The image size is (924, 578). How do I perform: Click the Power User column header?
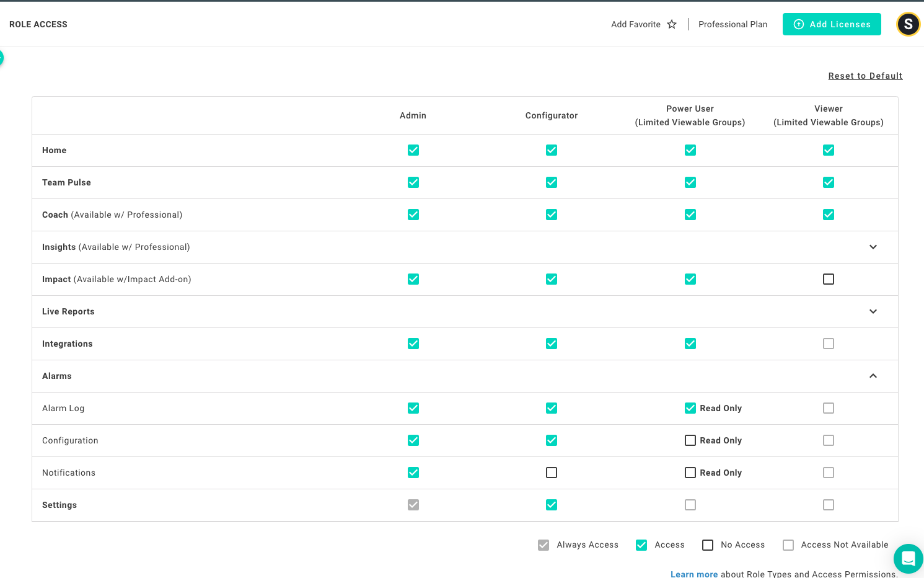pyautogui.click(x=690, y=115)
